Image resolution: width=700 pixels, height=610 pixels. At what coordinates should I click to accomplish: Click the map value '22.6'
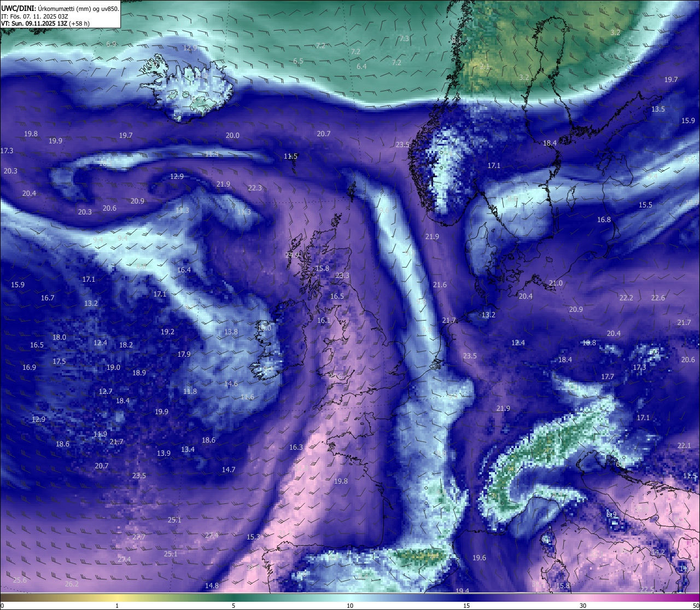(x=658, y=298)
